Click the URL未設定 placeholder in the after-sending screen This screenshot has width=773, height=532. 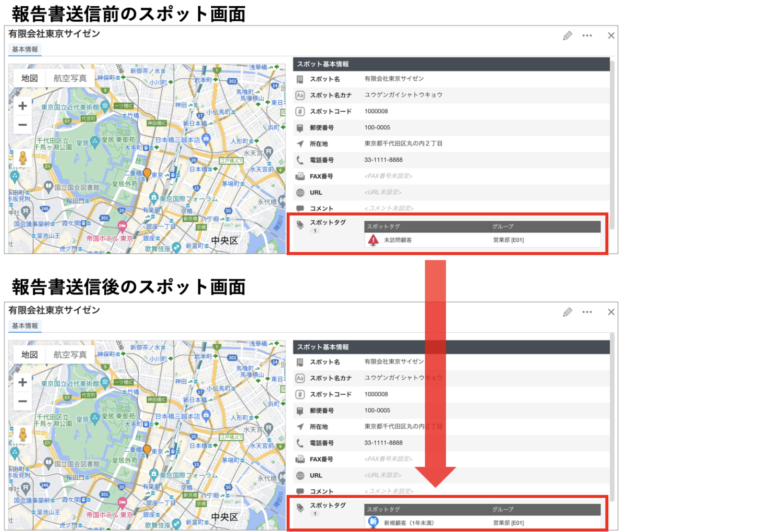[x=383, y=475]
